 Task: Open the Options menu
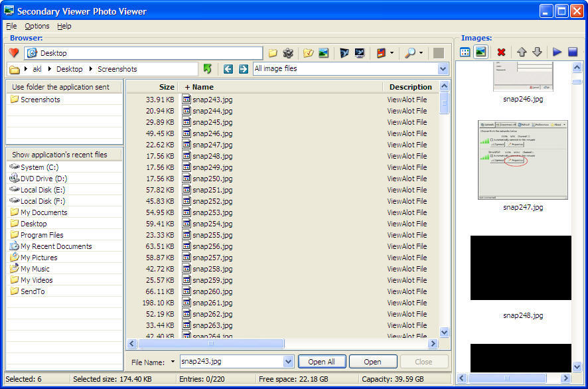37,26
